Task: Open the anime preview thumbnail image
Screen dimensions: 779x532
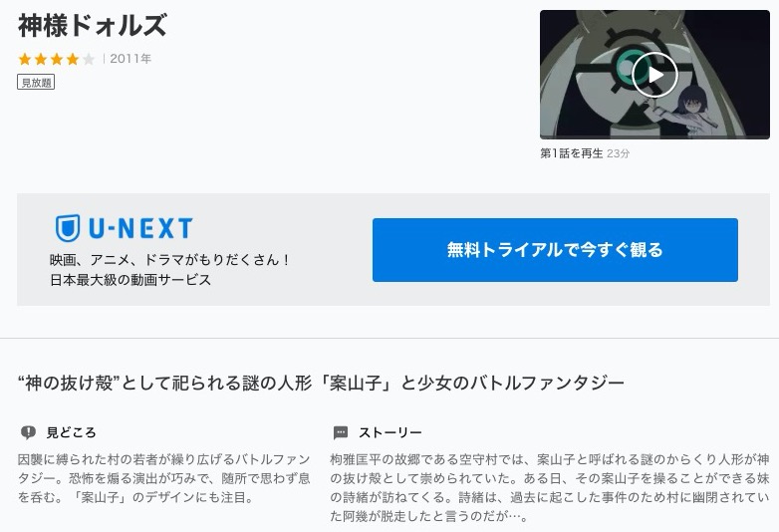Action: click(654, 75)
